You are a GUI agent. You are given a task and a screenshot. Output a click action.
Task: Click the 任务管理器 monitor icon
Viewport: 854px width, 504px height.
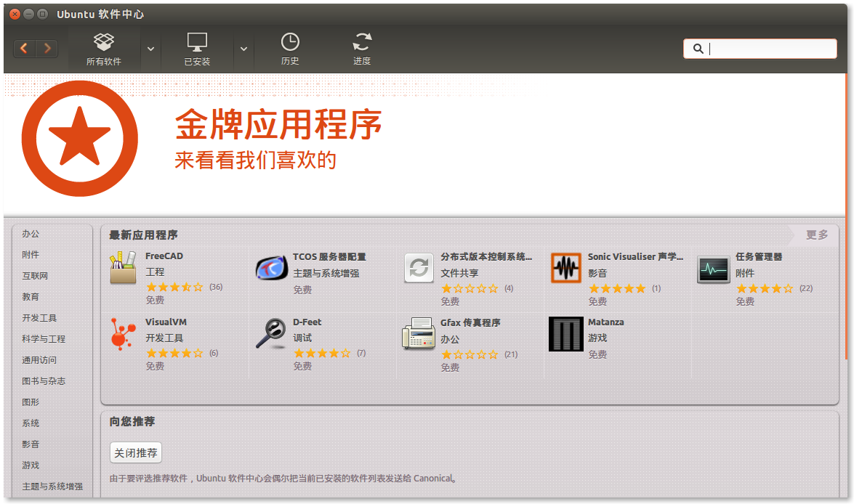(713, 269)
